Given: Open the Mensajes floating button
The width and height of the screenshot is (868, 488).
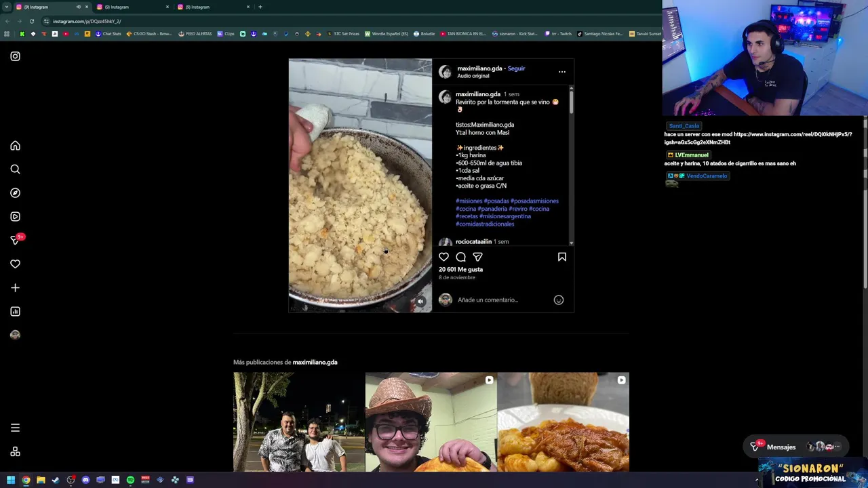Looking at the screenshot, I should [795, 447].
